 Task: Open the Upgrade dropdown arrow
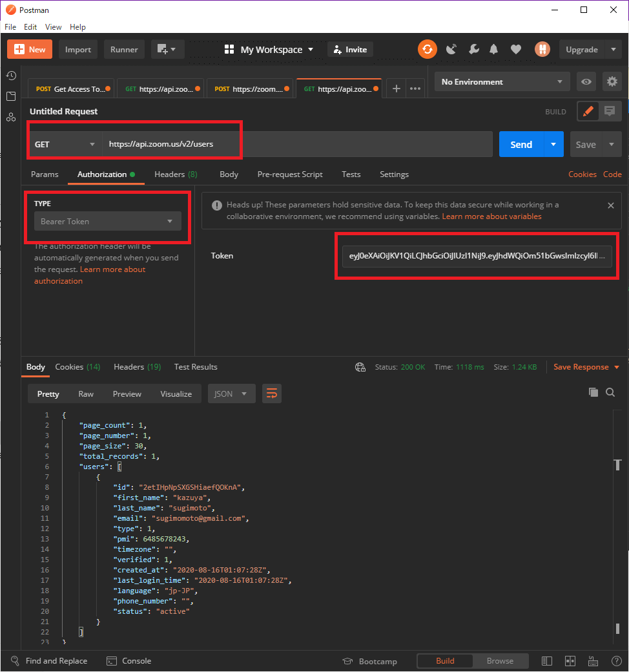[x=613, y=49]
